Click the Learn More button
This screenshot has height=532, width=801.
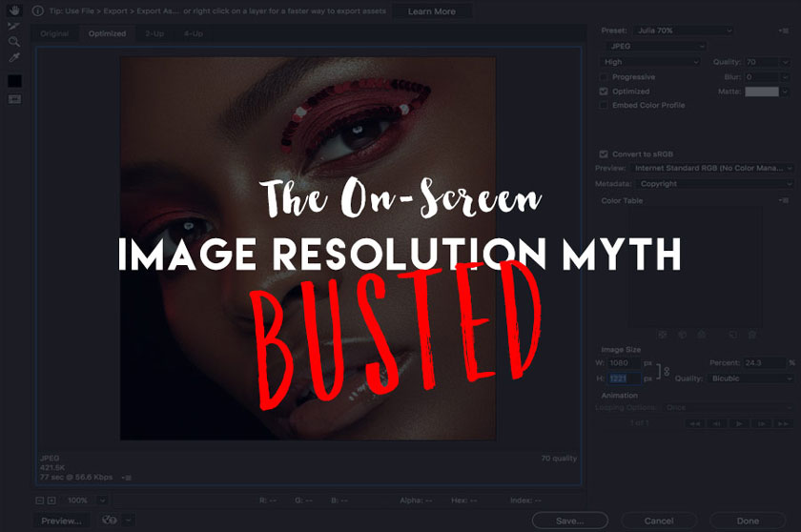[431, 11]
